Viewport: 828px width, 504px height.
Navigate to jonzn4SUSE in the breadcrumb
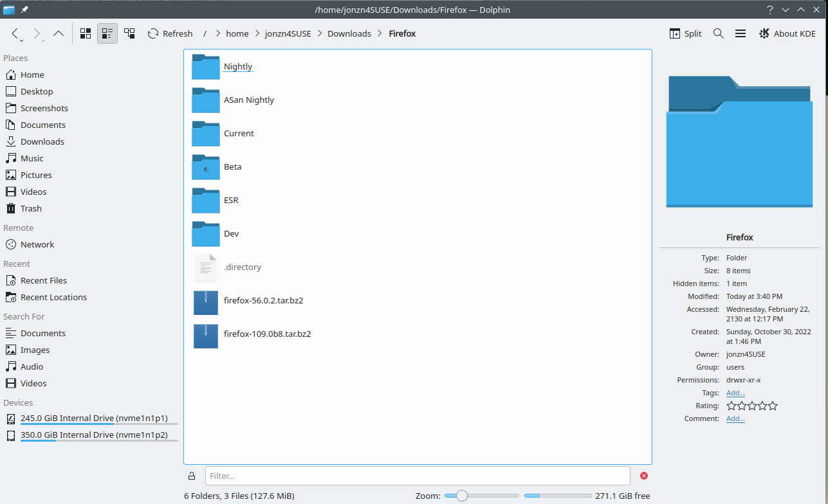coord(288,33)
